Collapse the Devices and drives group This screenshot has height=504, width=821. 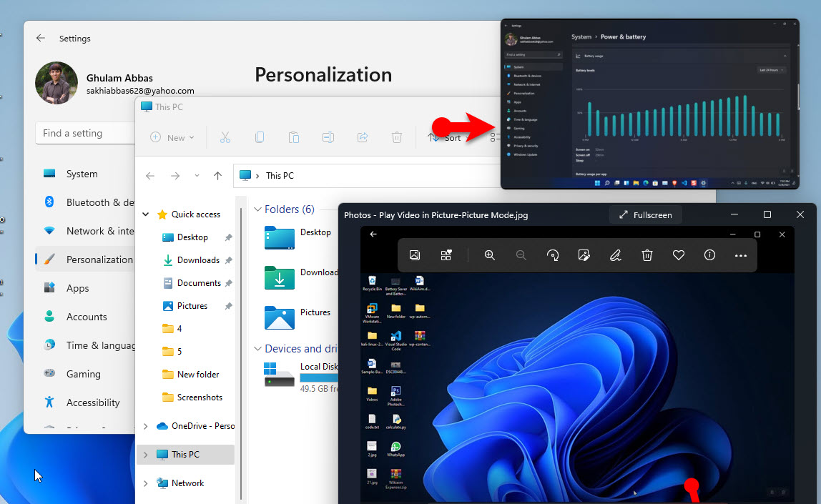257,349
